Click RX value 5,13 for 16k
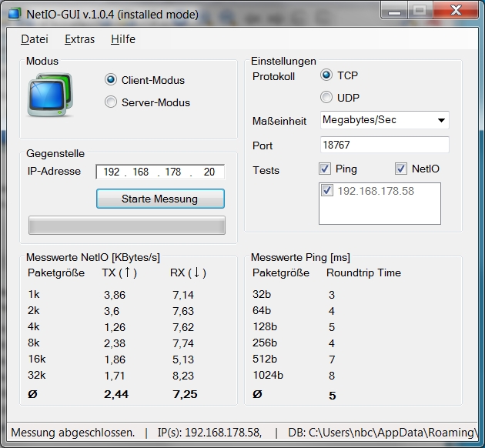This screenshot has height=448, width=485. coord(183,359)
